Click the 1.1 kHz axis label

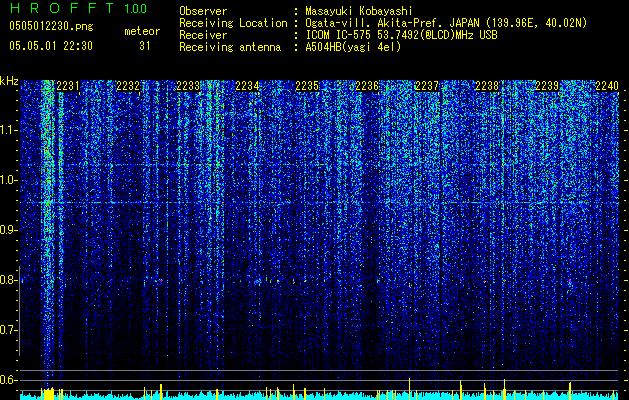pos(9,130)
